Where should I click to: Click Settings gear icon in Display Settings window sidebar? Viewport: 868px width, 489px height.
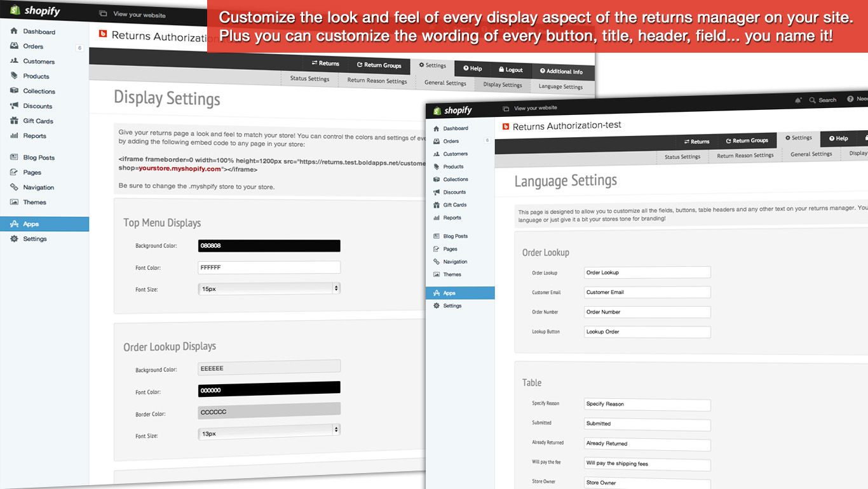14,239
